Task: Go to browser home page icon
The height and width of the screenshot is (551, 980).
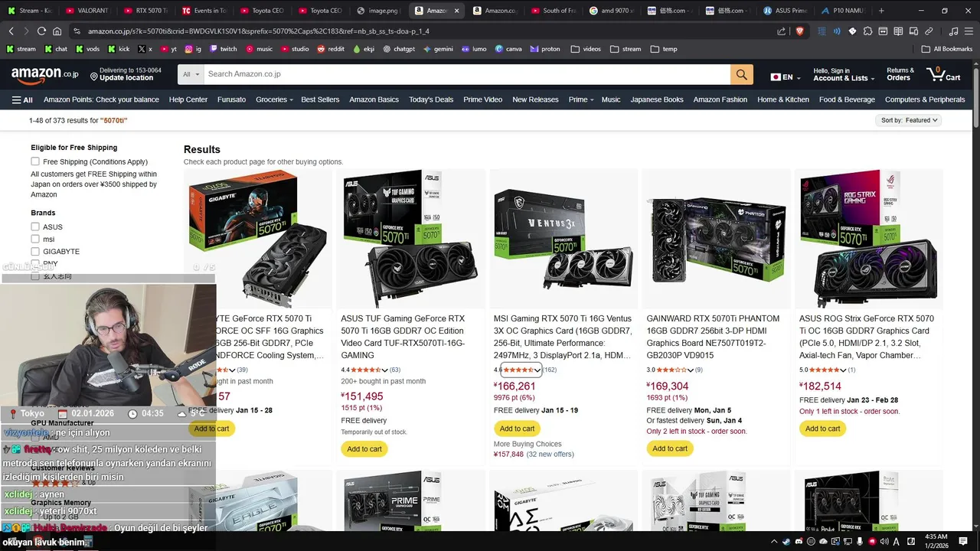Action: (x=57, y=31)
